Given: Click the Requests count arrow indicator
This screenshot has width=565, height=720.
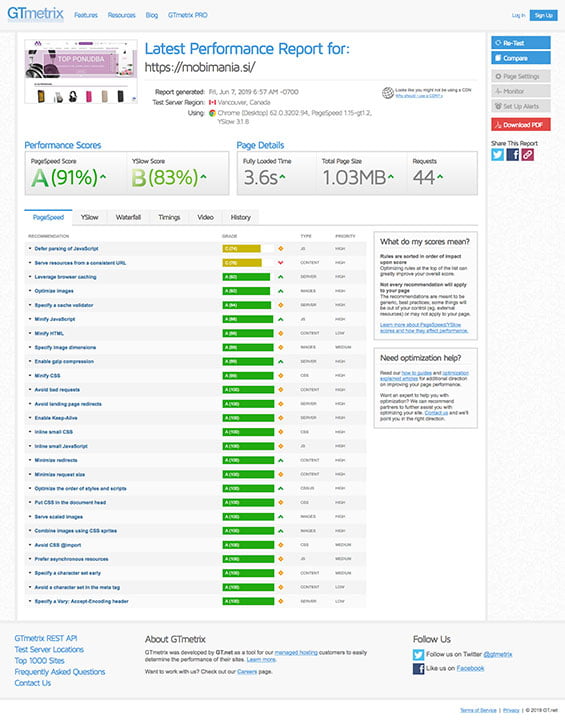Looking at the screenshot, I should tap(440, 176).
